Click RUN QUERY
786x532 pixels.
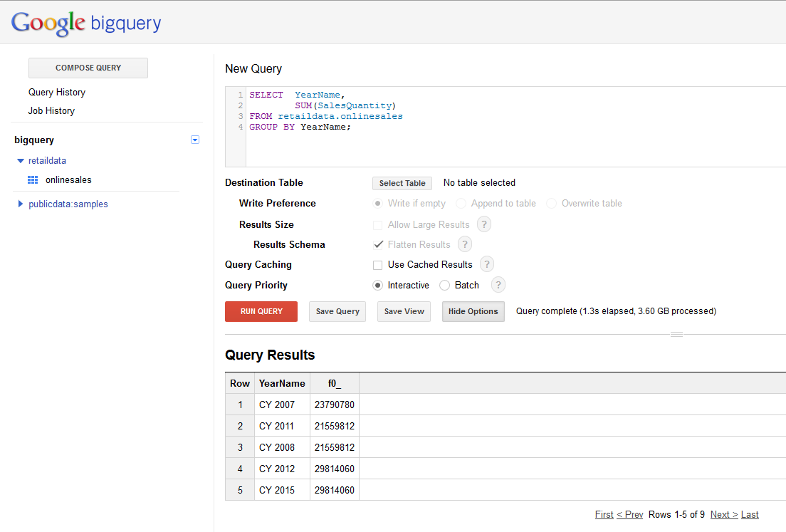tap(261, 311)
